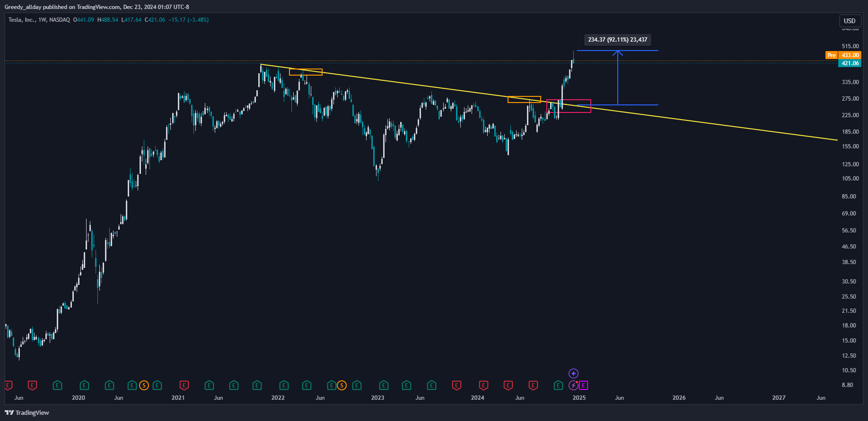Click the green earnings marker above 2020
The height and width of the screenshot is (421, 868).
click(84, 386)
